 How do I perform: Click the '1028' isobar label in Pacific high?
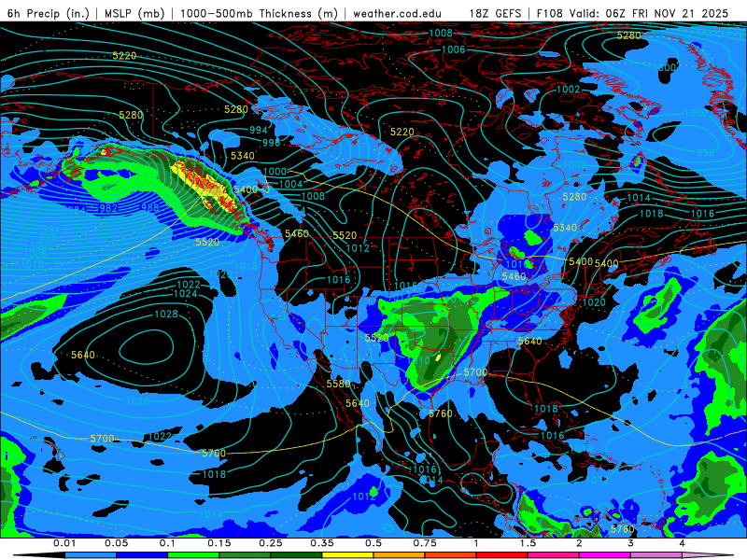click(x=166, y=315)
